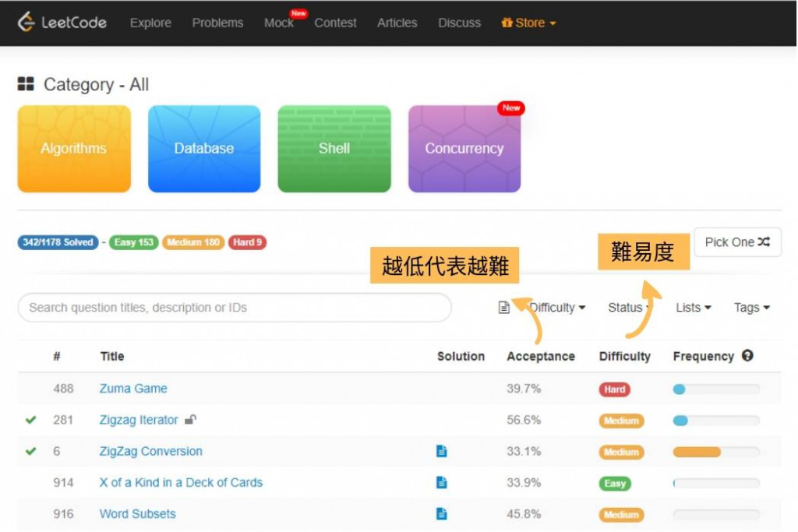This screenshot has height=532, width=798.
Task: Click the frequency bar for Zuma Game
Action: click(716, 389)
